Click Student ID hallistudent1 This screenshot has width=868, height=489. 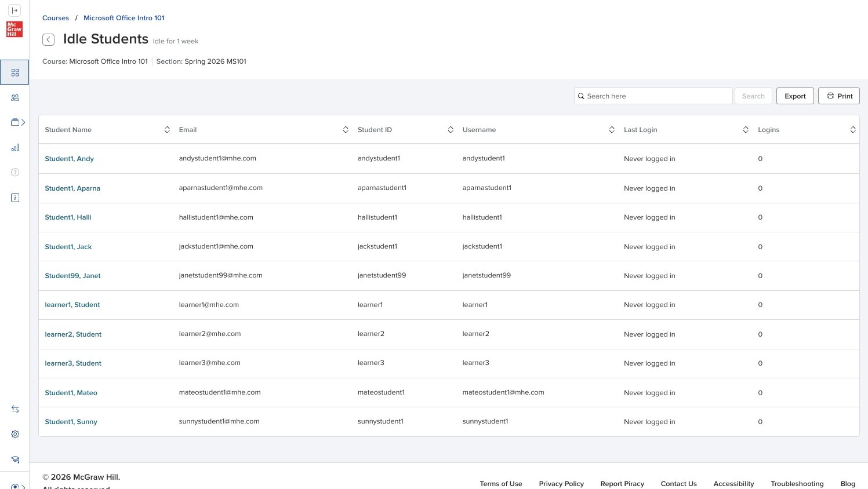click(x=377, y=217)
